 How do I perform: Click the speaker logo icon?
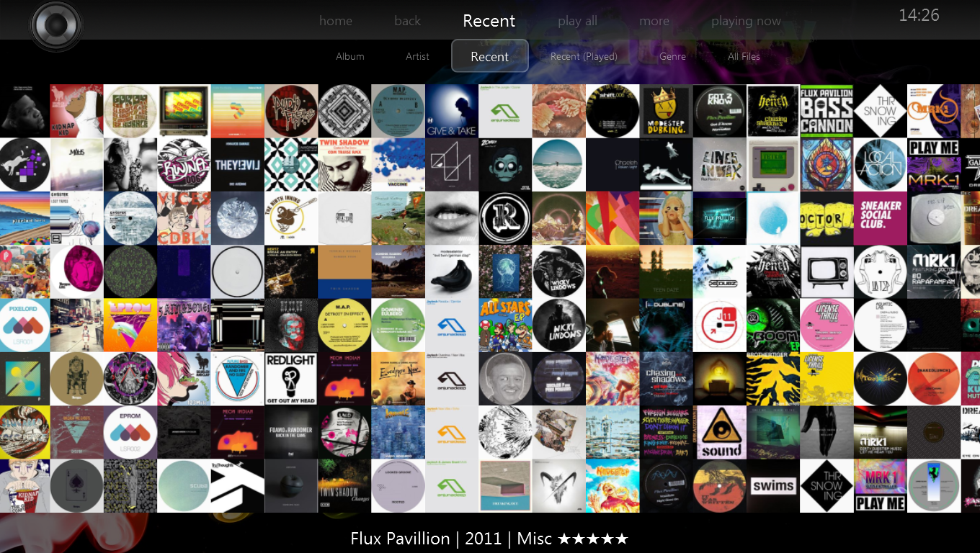[56, 27]
